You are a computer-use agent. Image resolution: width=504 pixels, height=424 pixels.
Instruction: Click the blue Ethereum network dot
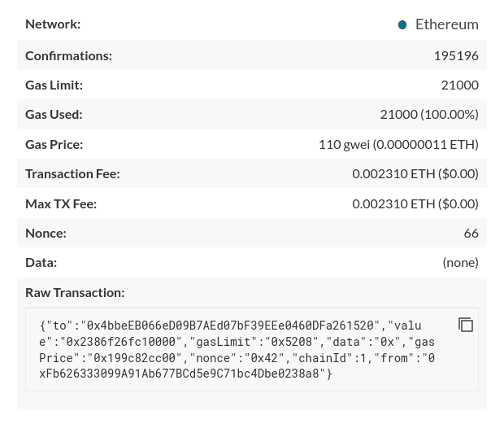coord(402,24)
